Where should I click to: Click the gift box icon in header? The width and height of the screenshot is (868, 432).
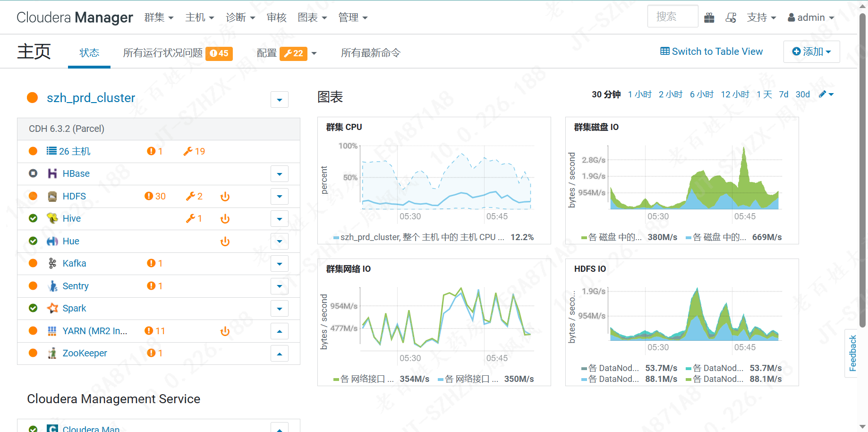709,17
